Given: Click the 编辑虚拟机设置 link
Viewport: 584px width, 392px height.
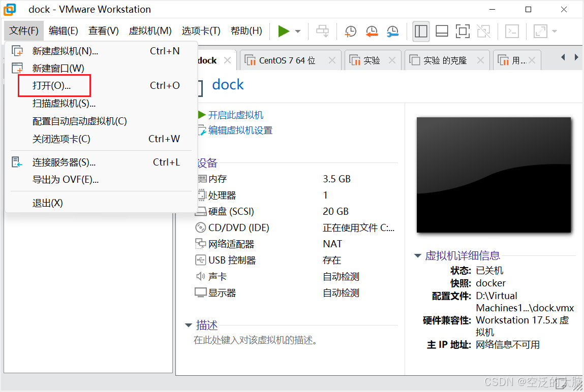Looking at the screenshot, I should (x=240, y=130).
